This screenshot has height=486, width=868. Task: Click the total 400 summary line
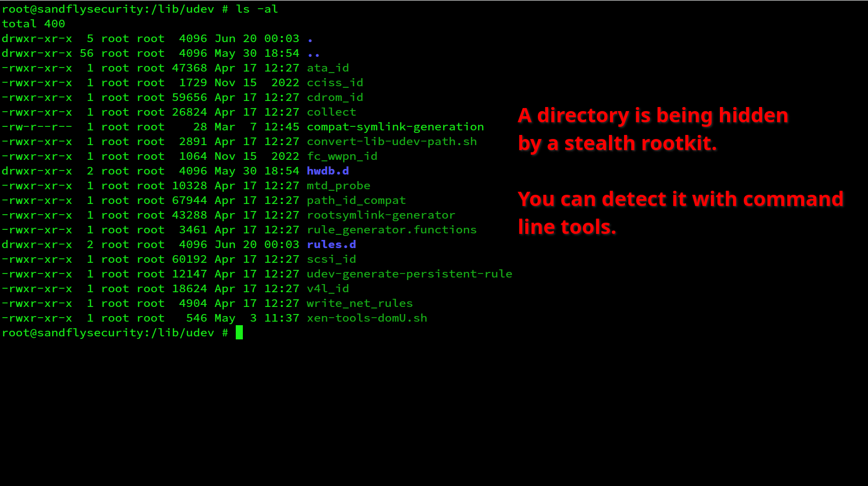click(x=33, y=23)
